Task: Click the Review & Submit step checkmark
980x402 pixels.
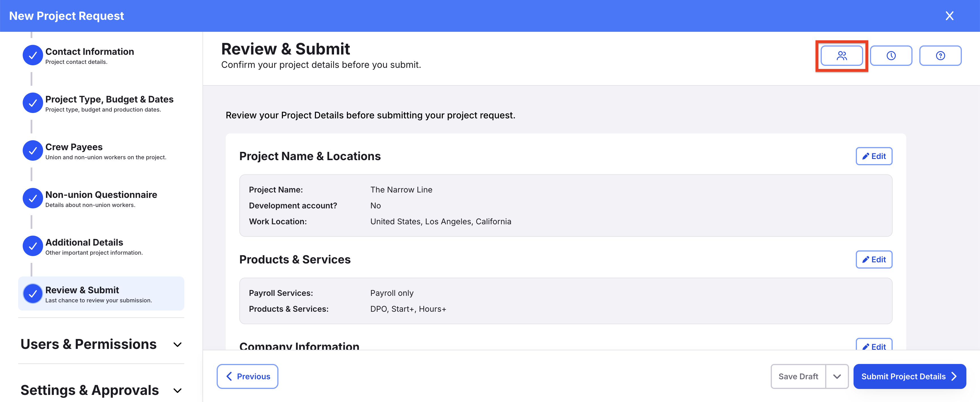Action: point(33,293)
